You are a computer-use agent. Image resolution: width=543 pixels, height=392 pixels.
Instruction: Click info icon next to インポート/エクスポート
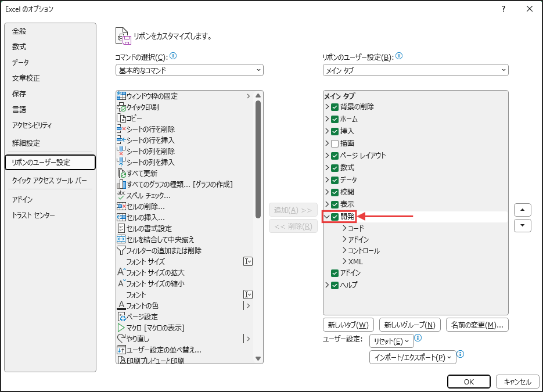click(x=460, y=354)
